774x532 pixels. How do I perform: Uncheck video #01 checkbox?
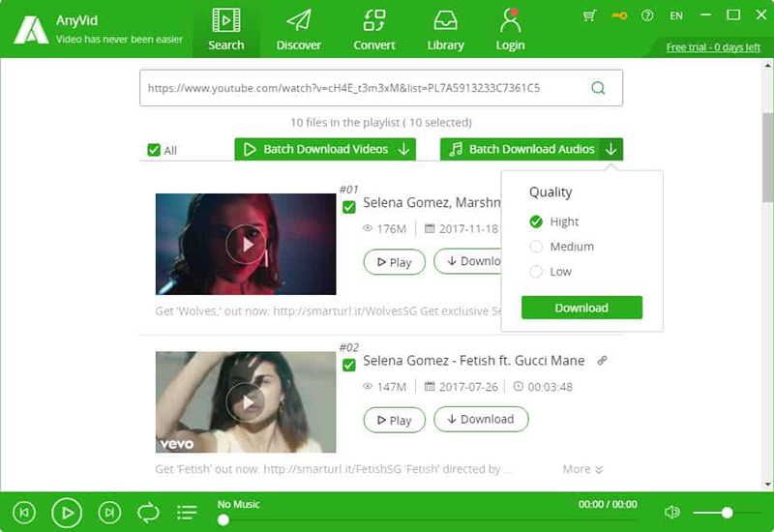tap(349, 207)
